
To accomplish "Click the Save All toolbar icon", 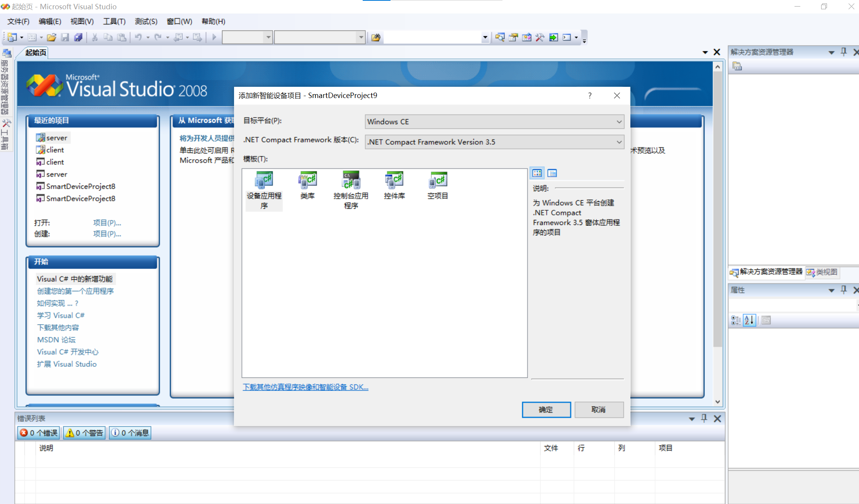I will point(78,37).
